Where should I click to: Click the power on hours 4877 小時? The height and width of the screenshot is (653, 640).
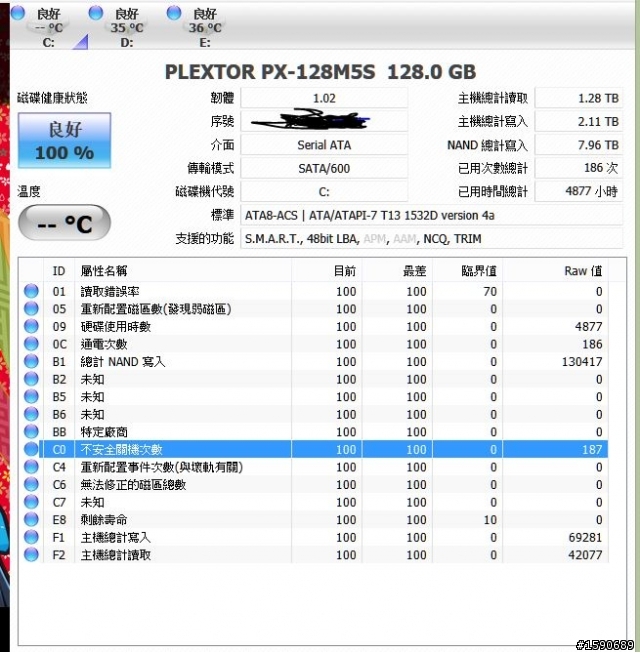click(x=579, y=192)
